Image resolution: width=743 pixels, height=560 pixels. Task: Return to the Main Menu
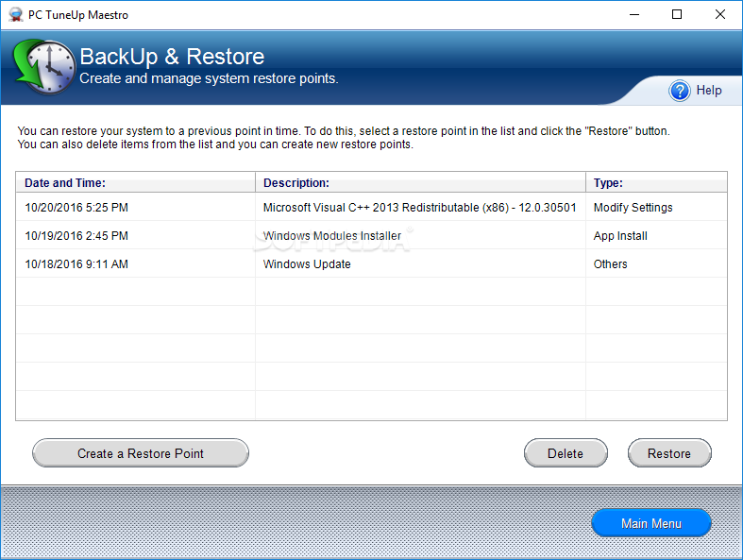(x=651, y=523)
